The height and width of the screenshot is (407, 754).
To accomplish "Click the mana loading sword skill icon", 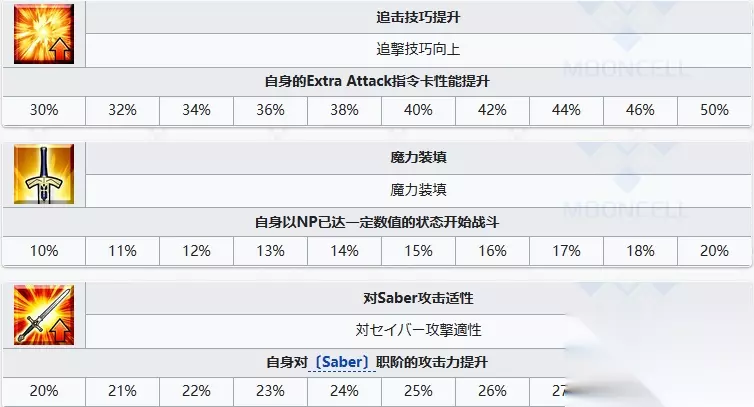I will tap(42, 173).
